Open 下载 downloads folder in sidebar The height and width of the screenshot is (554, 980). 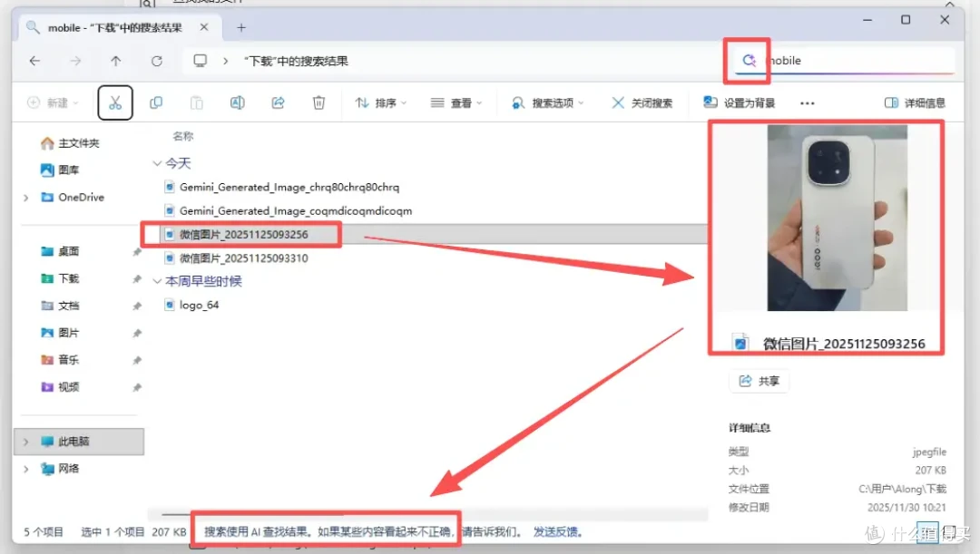[x=60, y=278]
